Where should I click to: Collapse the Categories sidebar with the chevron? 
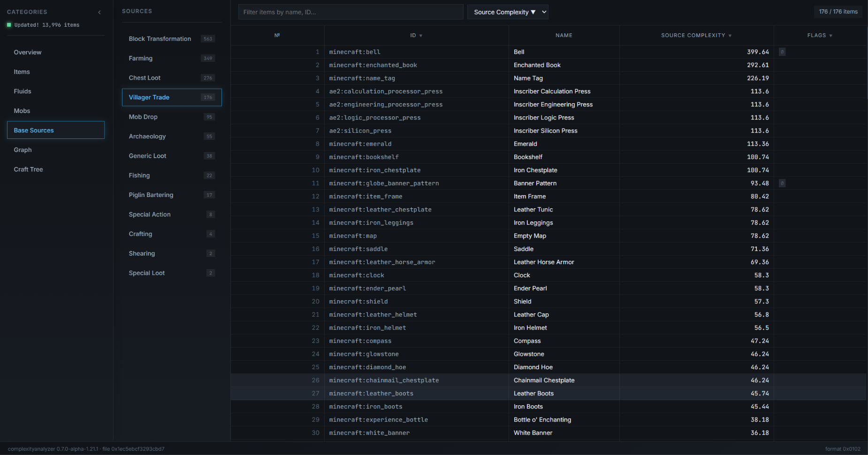99,12
